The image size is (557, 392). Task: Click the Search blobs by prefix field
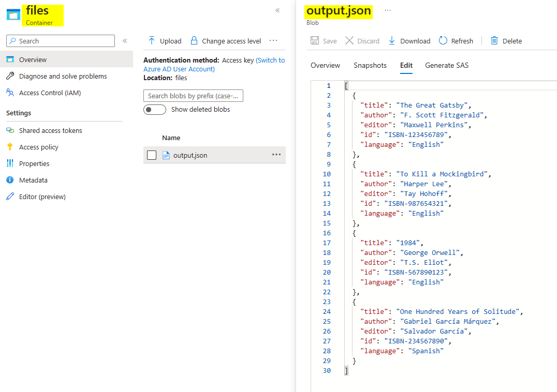(193, 96)
